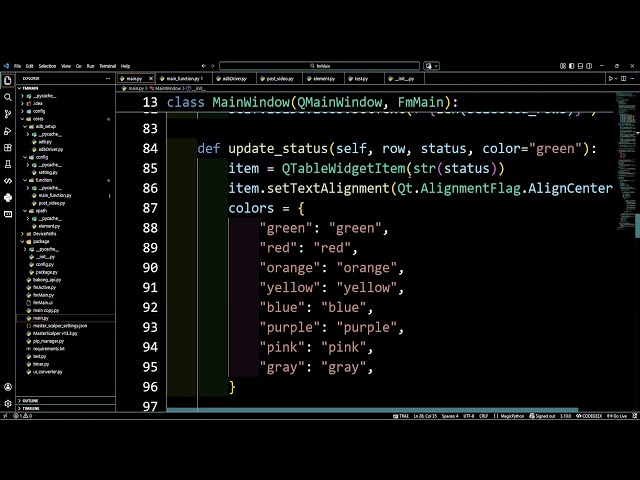
Task: Open the Run and Debug view
Action: [x=8, y=131]
